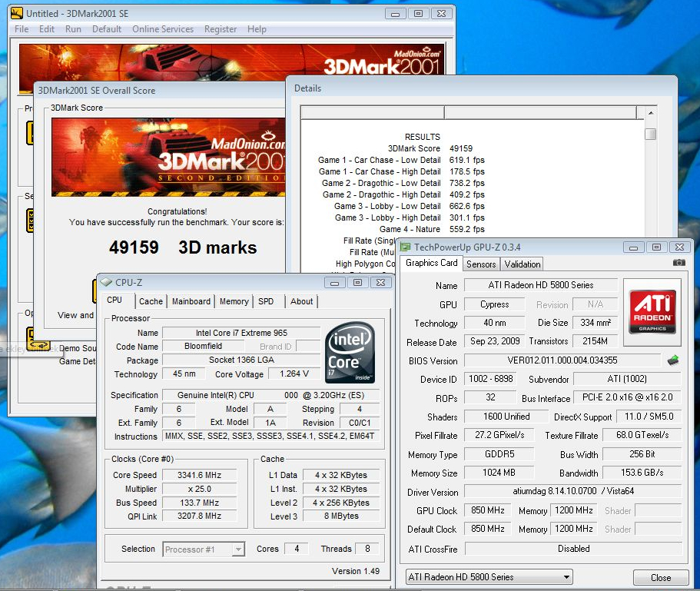Click the Intel Core i7 logo

point(350,353)
